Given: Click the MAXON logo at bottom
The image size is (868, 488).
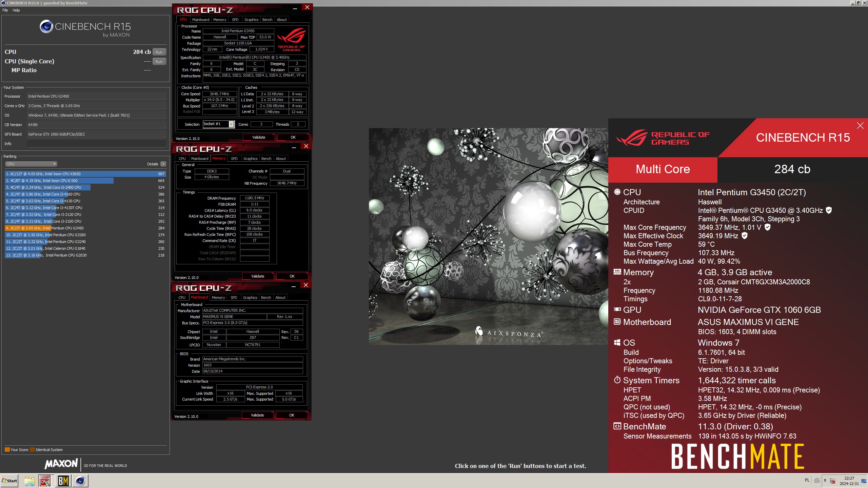Looking at the screenshot, I should click(x=61, y=464).
